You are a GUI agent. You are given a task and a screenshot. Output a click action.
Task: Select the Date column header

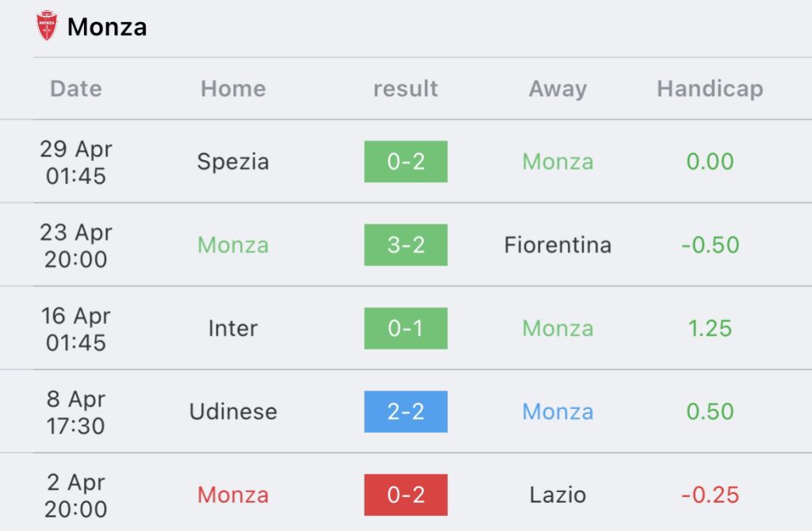[x=76, y=89]
